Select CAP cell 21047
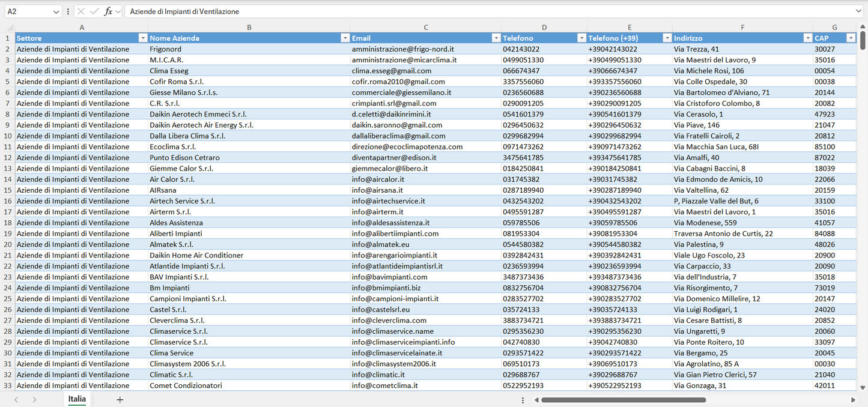This screenshot has height=407, width=868. pos(834,125)
